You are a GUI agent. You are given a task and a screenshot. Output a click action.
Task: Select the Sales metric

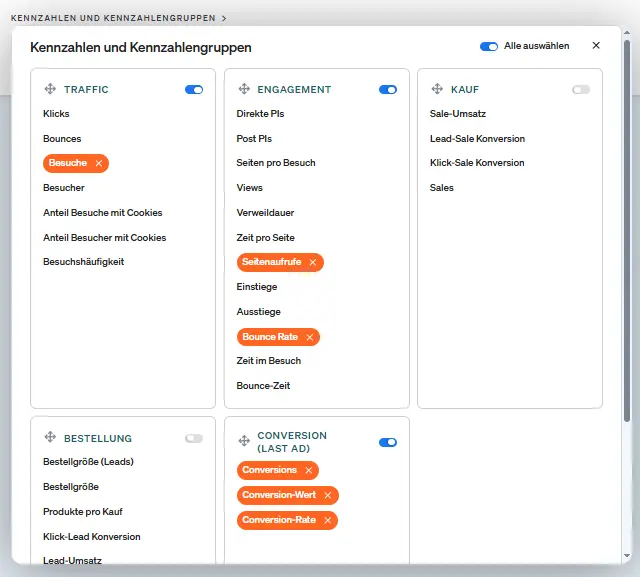coord(442,188)
